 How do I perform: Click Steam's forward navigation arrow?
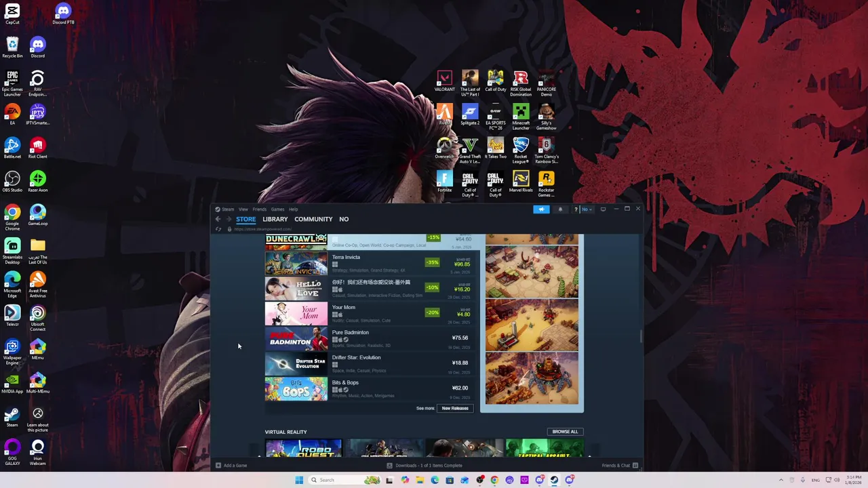(229, 219)
